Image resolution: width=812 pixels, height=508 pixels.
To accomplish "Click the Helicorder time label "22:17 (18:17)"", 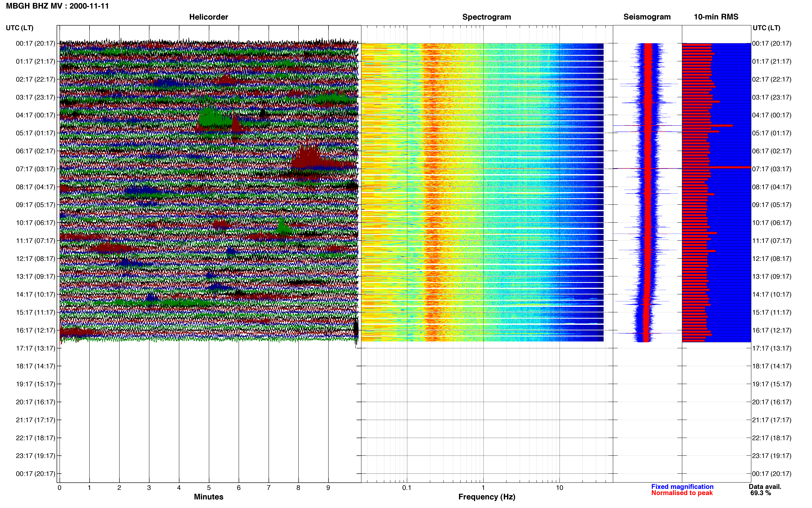I will (36, 438).
